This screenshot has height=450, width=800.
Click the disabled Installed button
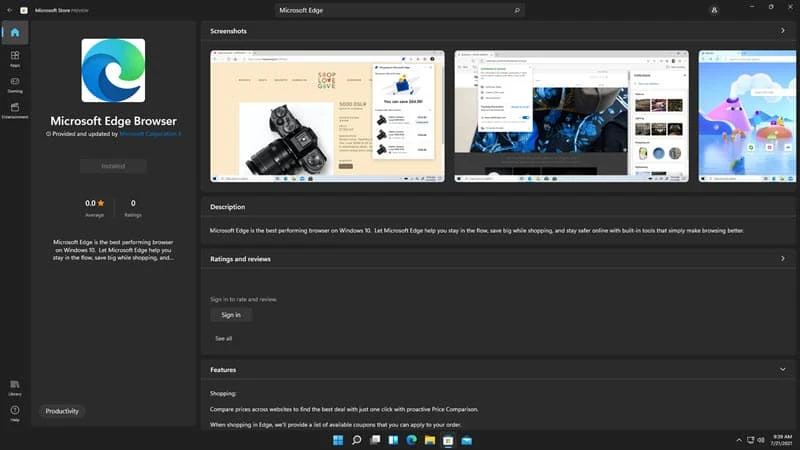tap(113, 166)
